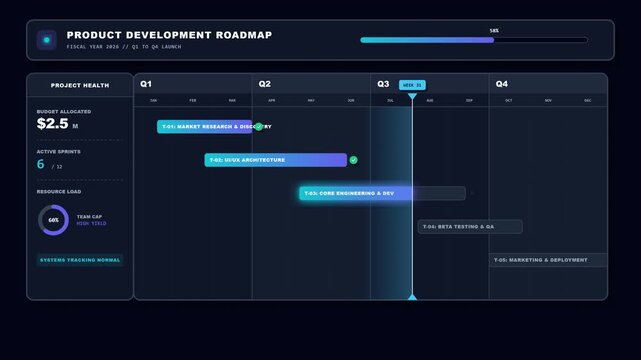Click the Resource Load label

coord(59,192)
